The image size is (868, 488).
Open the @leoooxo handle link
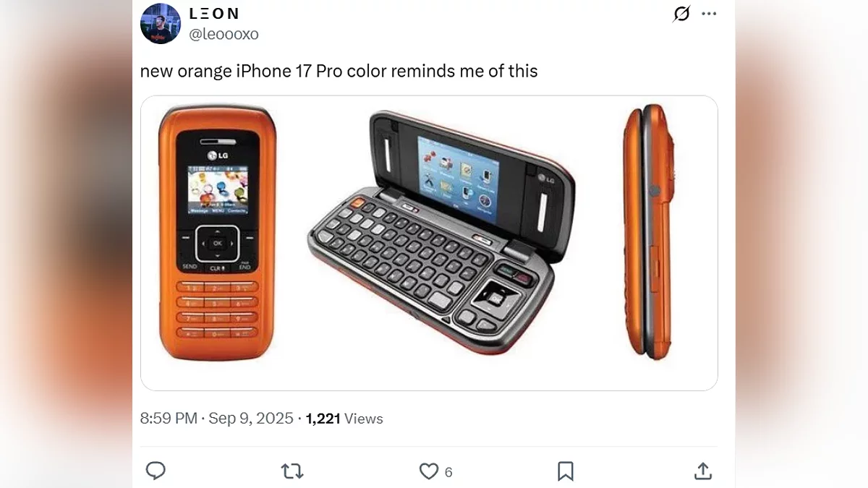224,34
